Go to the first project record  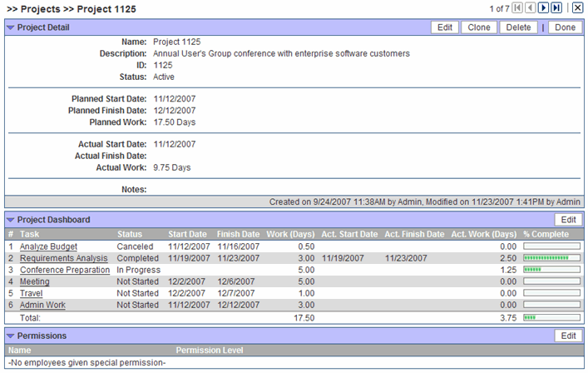(x=518, y=7)
